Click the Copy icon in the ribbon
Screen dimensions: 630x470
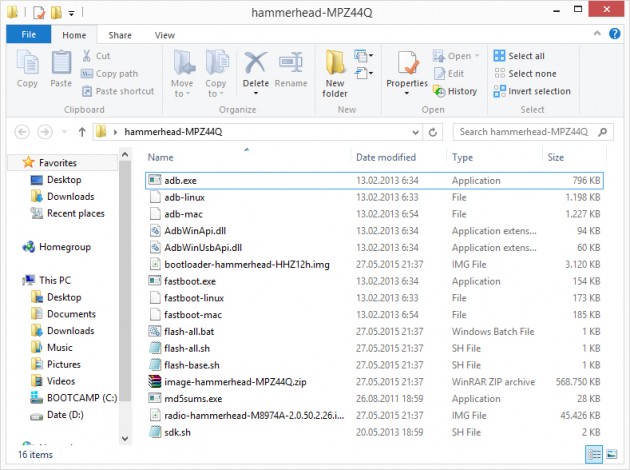point(27,68)
